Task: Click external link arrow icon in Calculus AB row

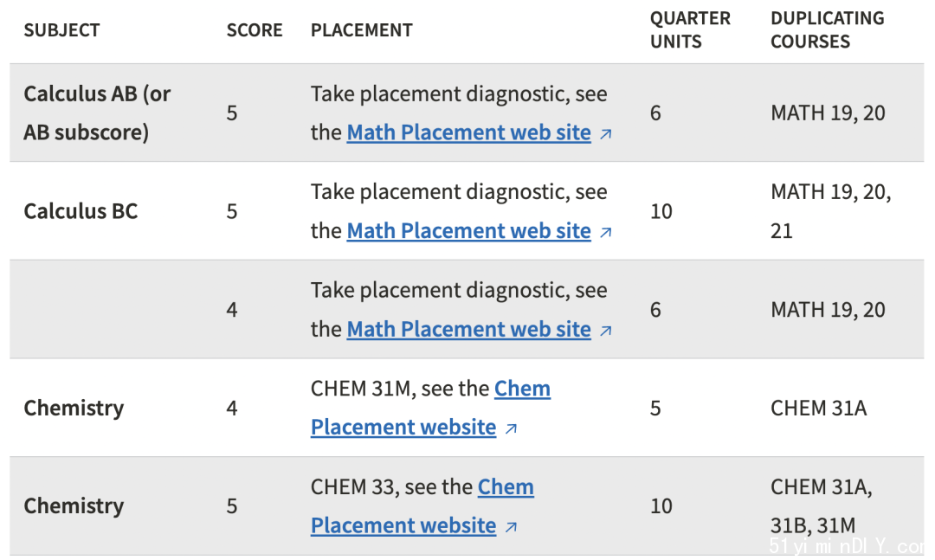Action: (x=605, y=135)
